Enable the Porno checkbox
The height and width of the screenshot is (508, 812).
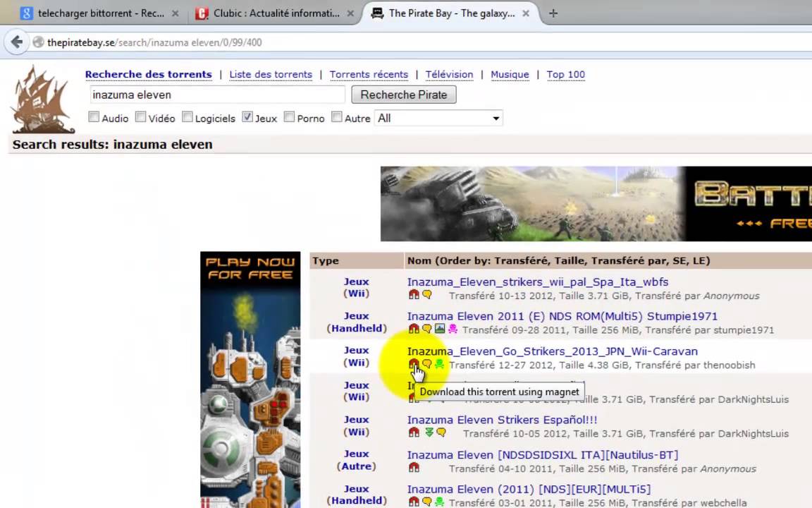coord(289,116)
